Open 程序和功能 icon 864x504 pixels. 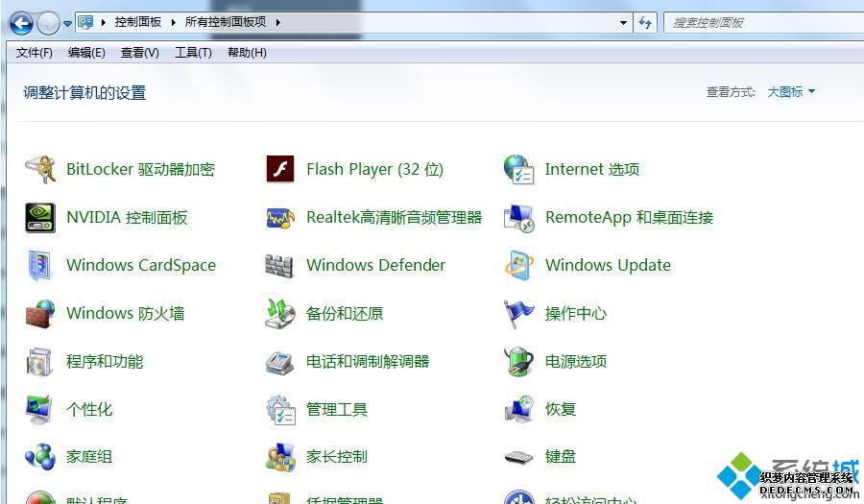coord(39,361)
